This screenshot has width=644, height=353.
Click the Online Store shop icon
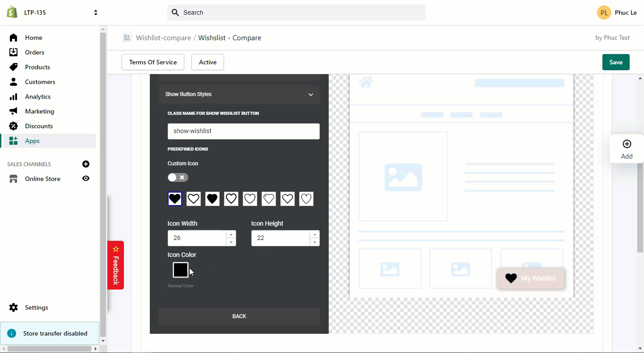13,179
